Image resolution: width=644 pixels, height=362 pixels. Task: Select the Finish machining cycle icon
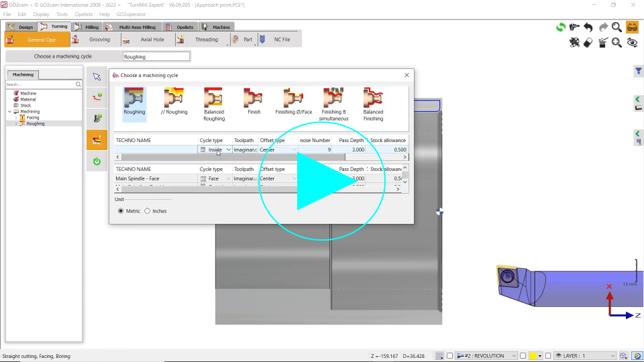254,100
